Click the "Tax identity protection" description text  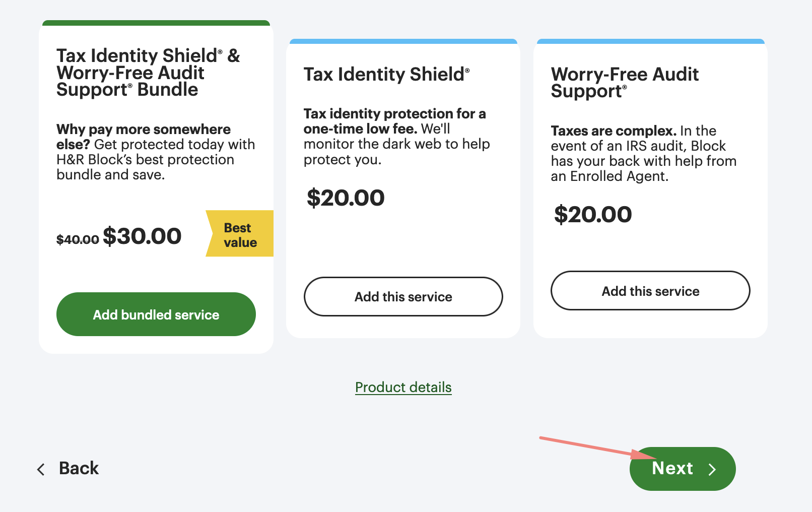coord(394,114)
